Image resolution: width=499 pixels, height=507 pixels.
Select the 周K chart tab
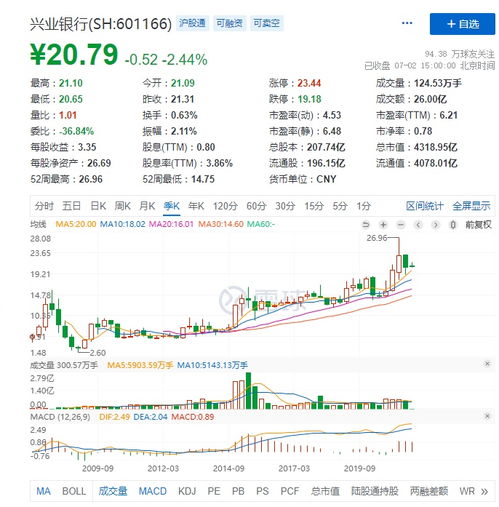(x=123, y=206)
